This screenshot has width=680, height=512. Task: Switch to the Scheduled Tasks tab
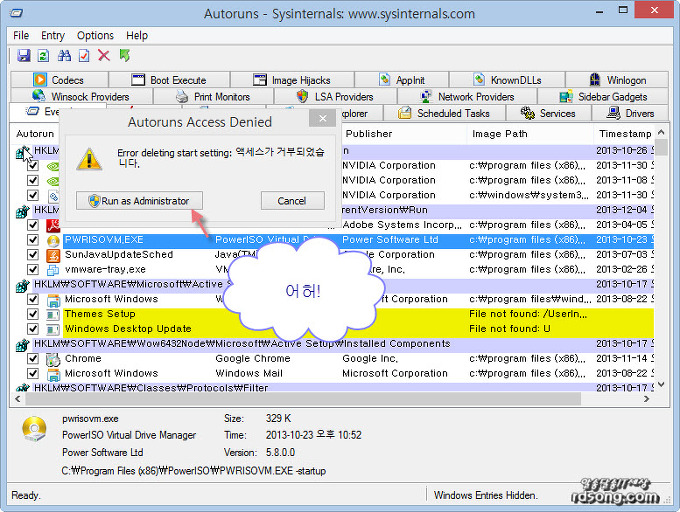445,114
